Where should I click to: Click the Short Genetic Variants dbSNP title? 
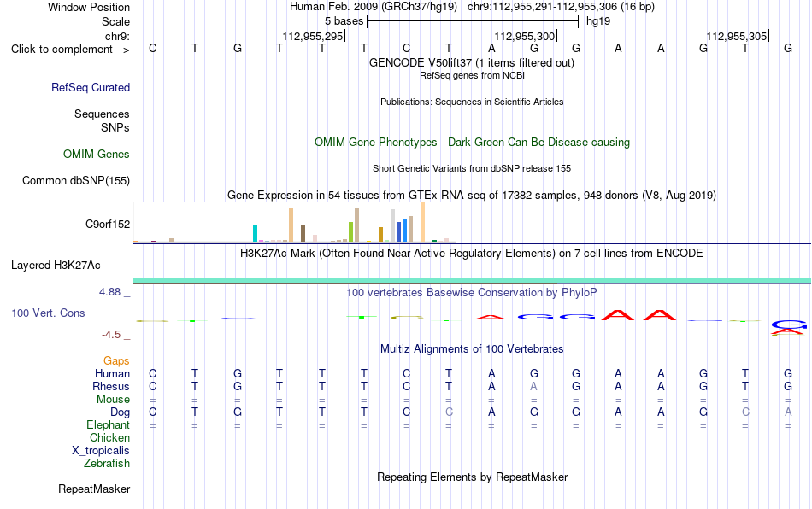[472, 168]
